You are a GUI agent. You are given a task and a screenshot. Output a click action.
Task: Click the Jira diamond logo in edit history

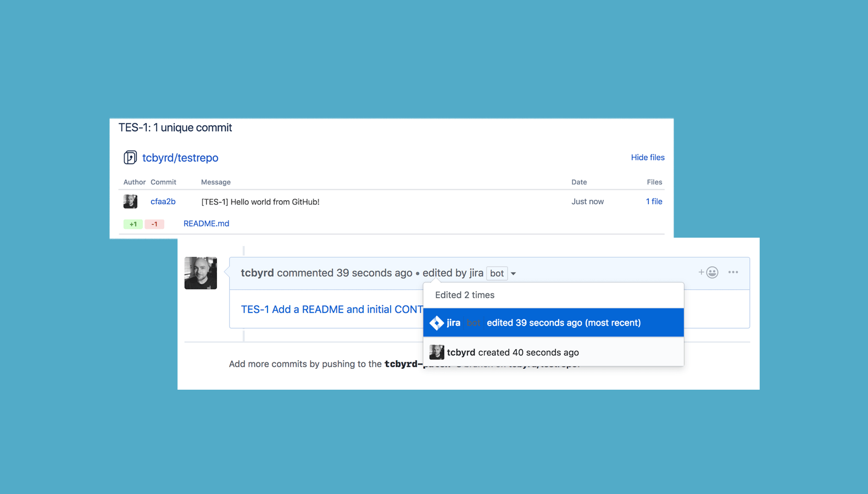pos(437,323)
